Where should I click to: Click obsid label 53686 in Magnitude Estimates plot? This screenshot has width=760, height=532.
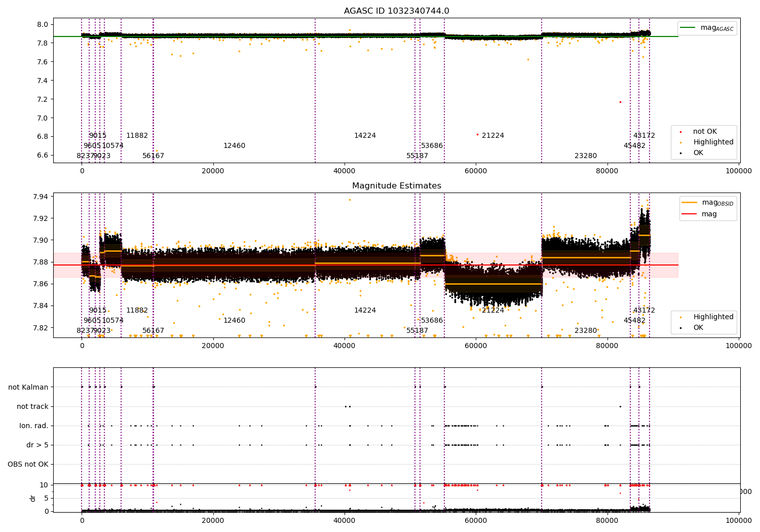432,321
